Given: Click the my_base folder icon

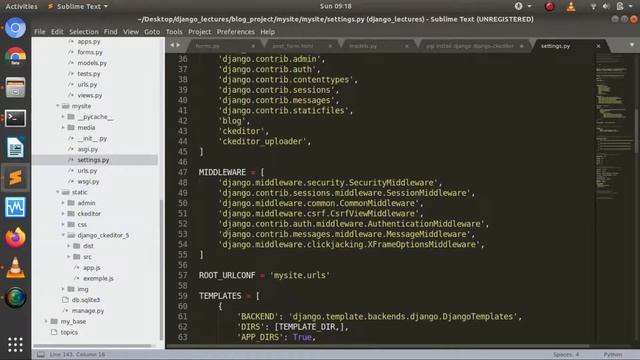Looking at the screenshot, I should [x=54, y=322].
